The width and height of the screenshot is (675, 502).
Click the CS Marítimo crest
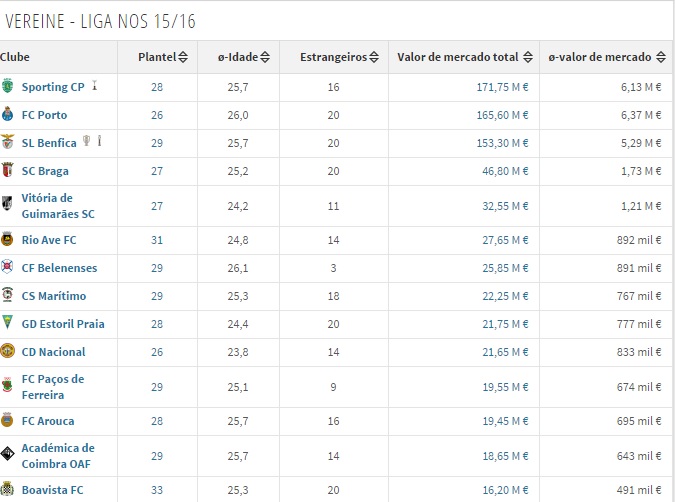(7, 295)
